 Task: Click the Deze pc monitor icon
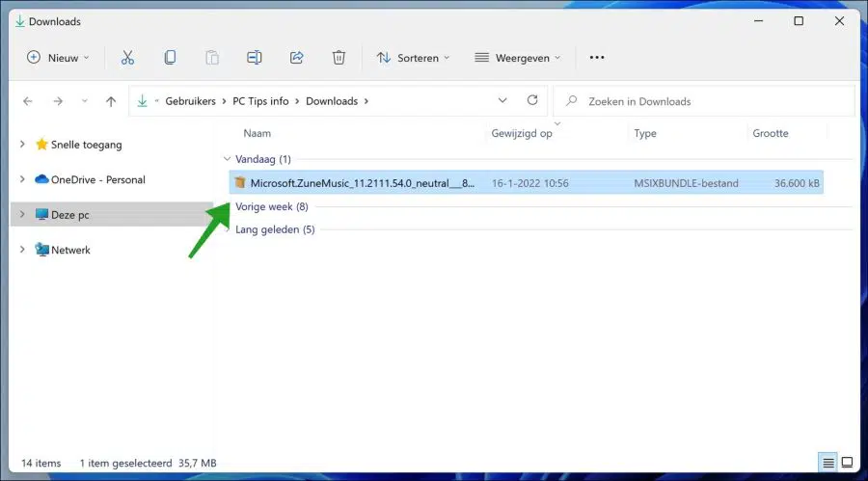[41, 214]
